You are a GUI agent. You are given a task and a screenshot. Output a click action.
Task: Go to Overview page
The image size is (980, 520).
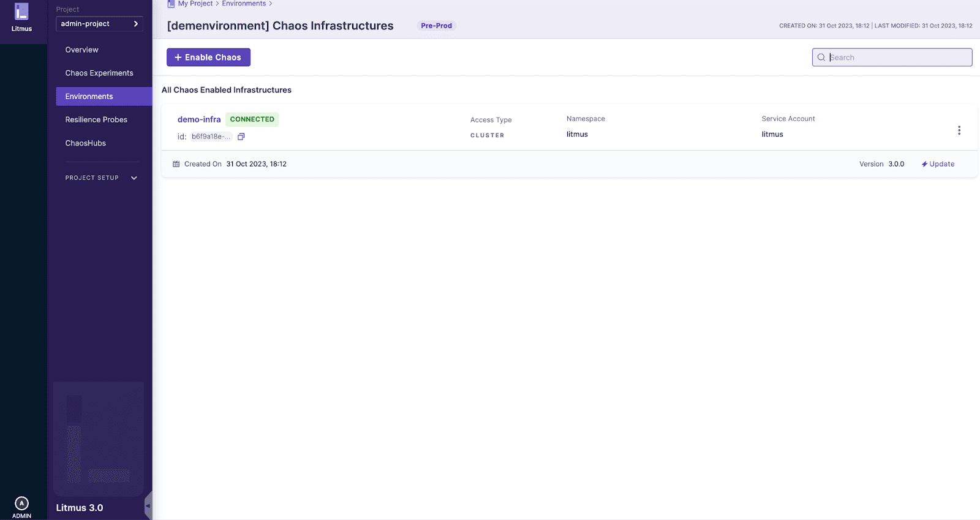point(81,50)
